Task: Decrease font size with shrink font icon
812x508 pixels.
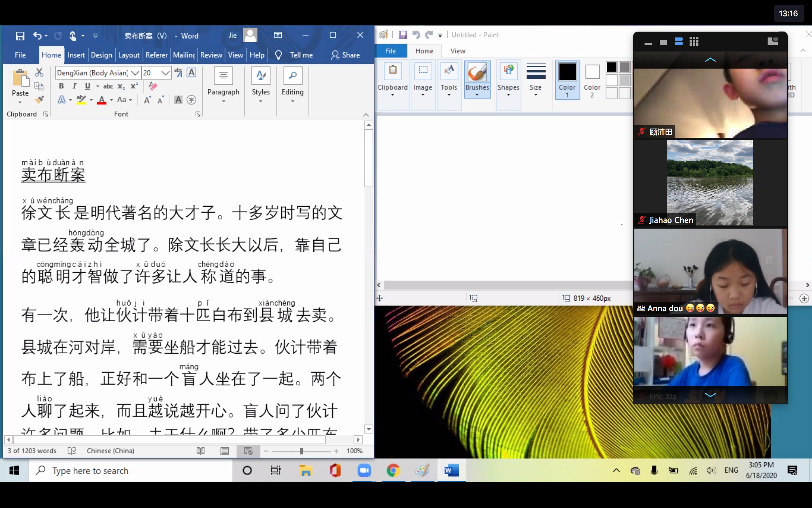Action: (x=161, y=100)
